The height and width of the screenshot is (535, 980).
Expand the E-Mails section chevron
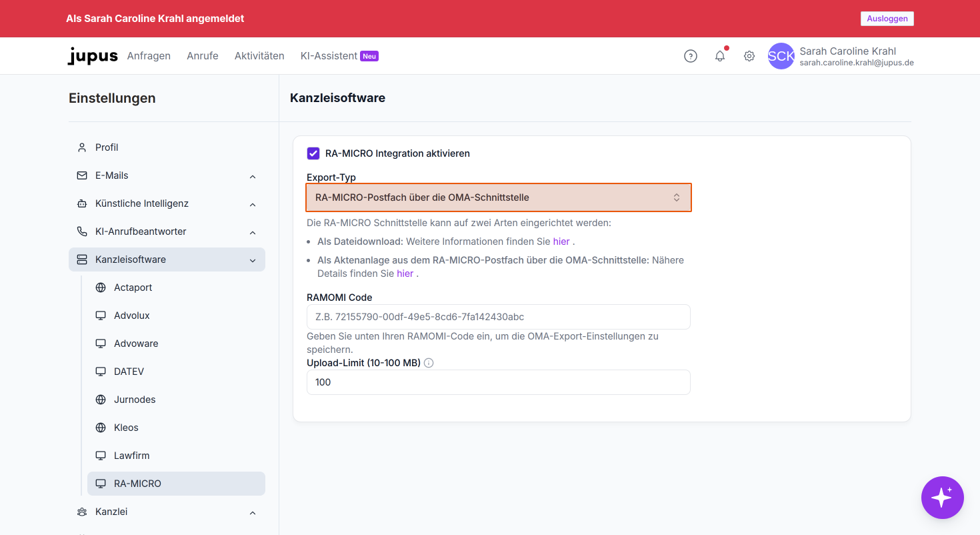253,176
